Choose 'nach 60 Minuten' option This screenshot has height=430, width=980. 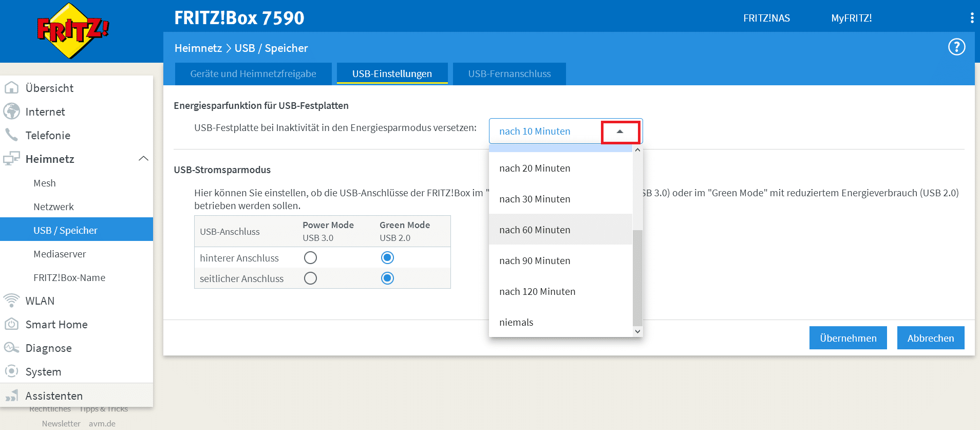[560, 230]
